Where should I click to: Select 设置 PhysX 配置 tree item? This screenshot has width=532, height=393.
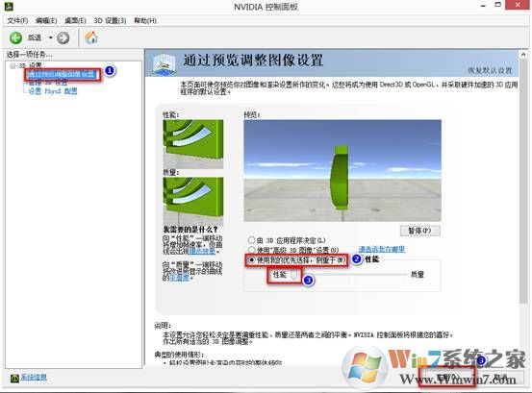(53, 90)
